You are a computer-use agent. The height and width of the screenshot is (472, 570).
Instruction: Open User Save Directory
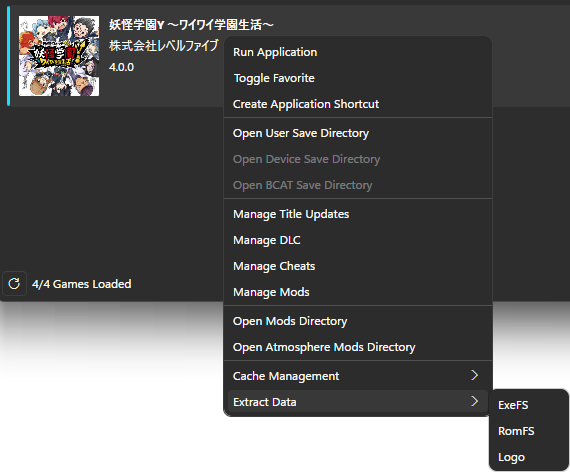[x=358, y=133]
